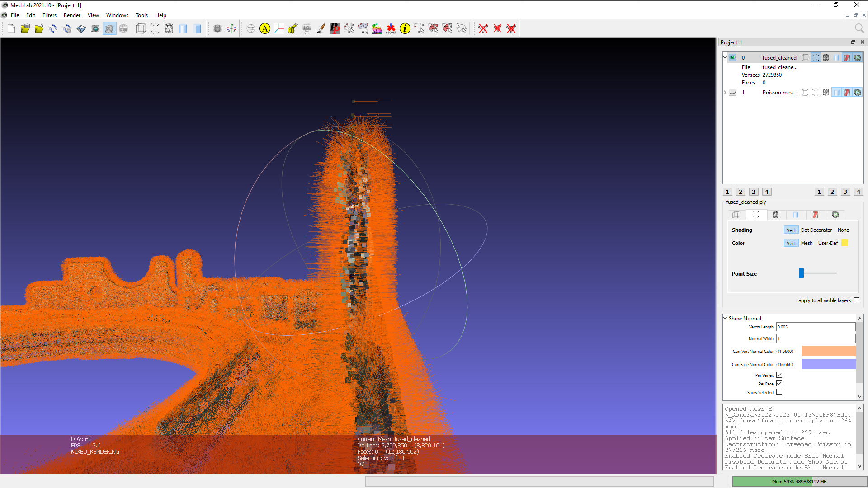Uncheck the Per Vertex checkbox
The image size is (868, 488).
(x=779, y=375)
